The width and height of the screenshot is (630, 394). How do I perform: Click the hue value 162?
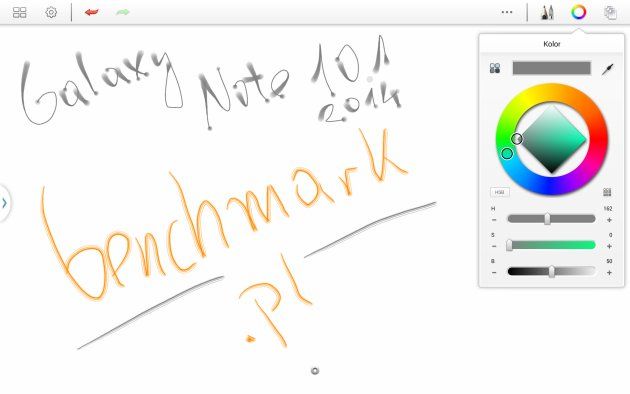point(608,208)
